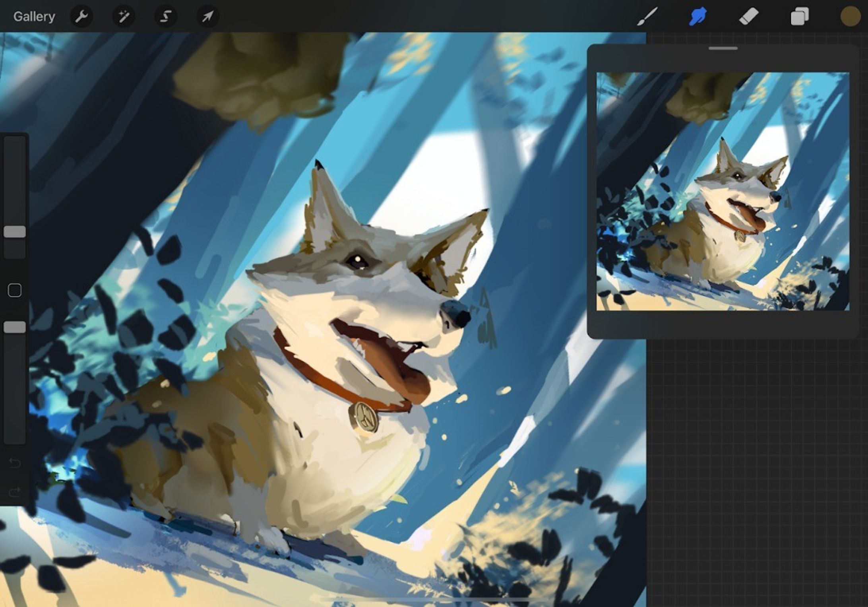The image size is (868, 607).
Task: Open the Layers panel
Action: [800, 17]
